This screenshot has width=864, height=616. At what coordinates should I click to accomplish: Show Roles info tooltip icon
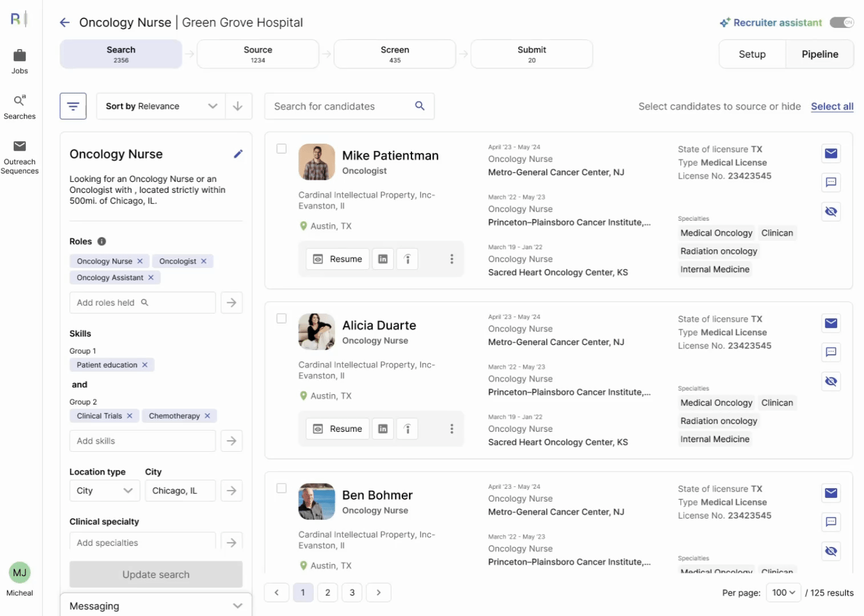(102, 241)
